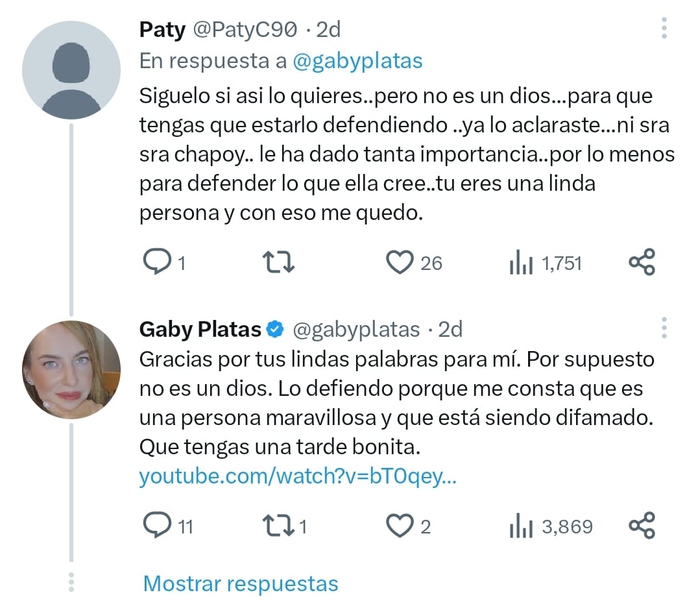This screenshot has width=700, height=610.
Task: View analytics for Paty's tweet (1,751 views)
Action: (521, 263)
